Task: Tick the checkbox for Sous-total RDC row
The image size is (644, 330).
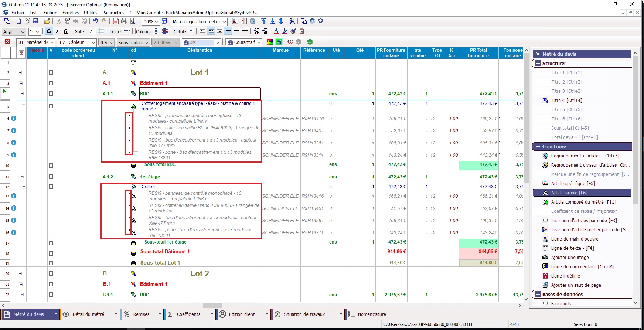Action: tap(51, 166)
